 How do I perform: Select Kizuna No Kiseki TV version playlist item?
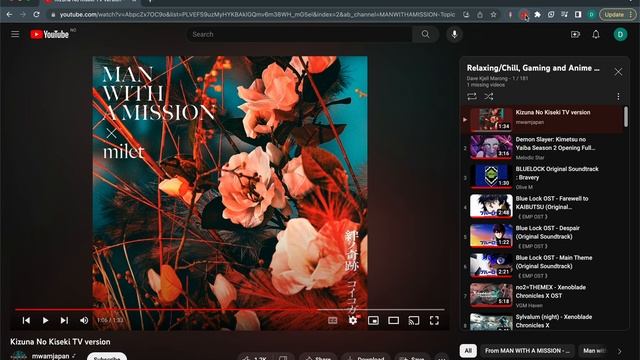(x=542, y=119)
